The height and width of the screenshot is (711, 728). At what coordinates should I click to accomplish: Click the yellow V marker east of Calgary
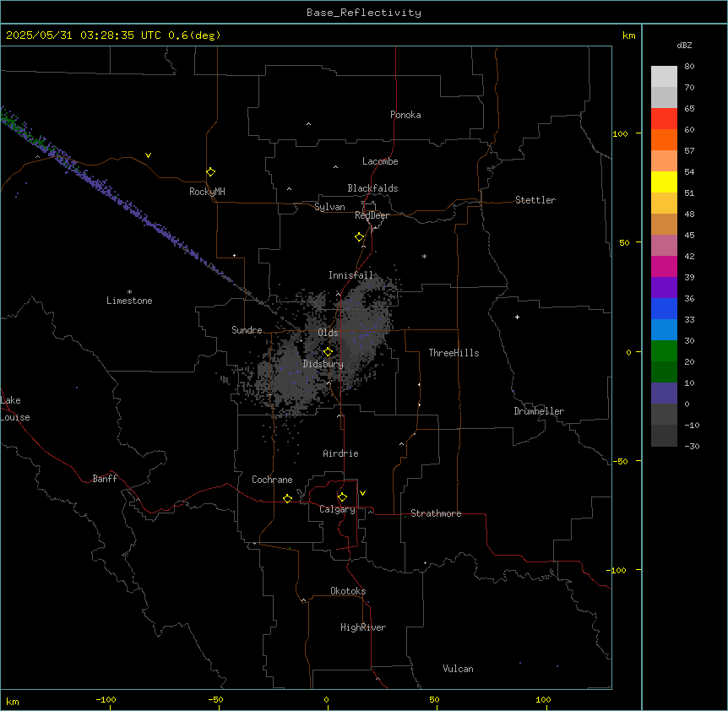[362, 493]
